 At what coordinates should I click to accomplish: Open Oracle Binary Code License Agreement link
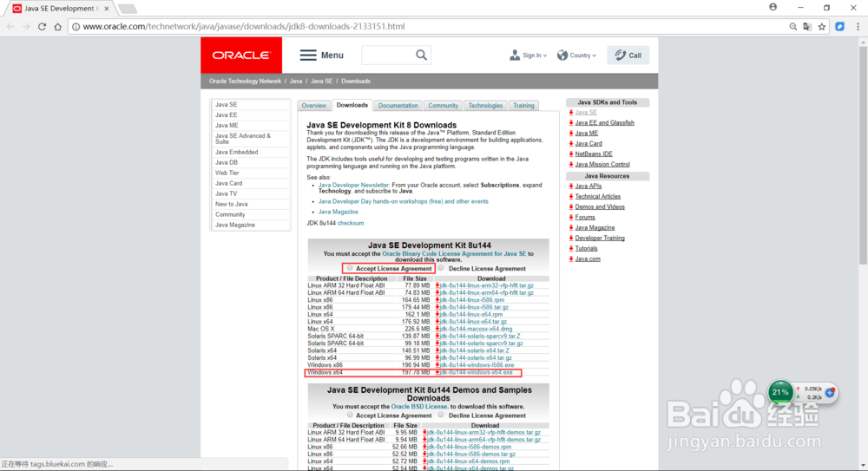454,253
